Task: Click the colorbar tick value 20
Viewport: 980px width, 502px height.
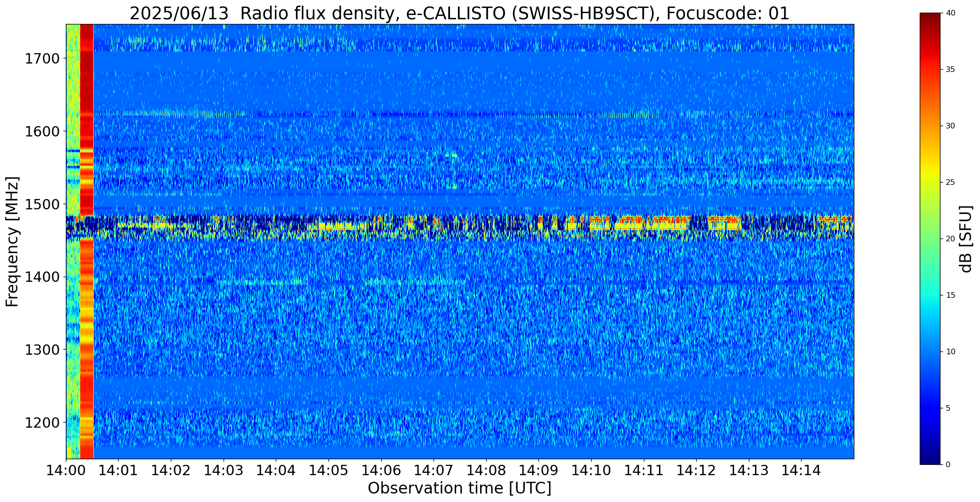Action: (950, 239)
